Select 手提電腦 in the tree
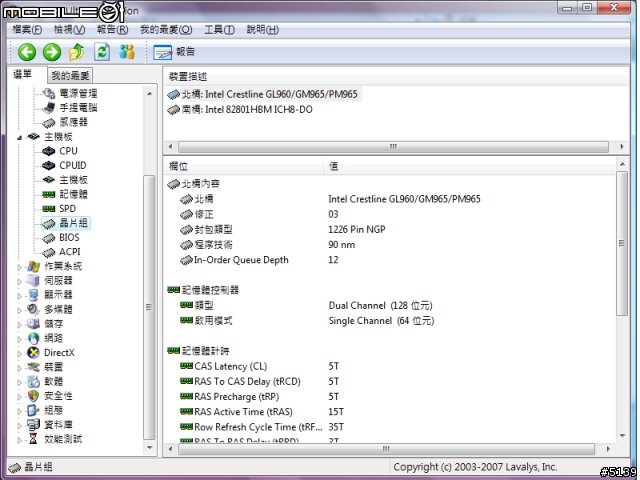Screen dimensions: 640x480 70,108
